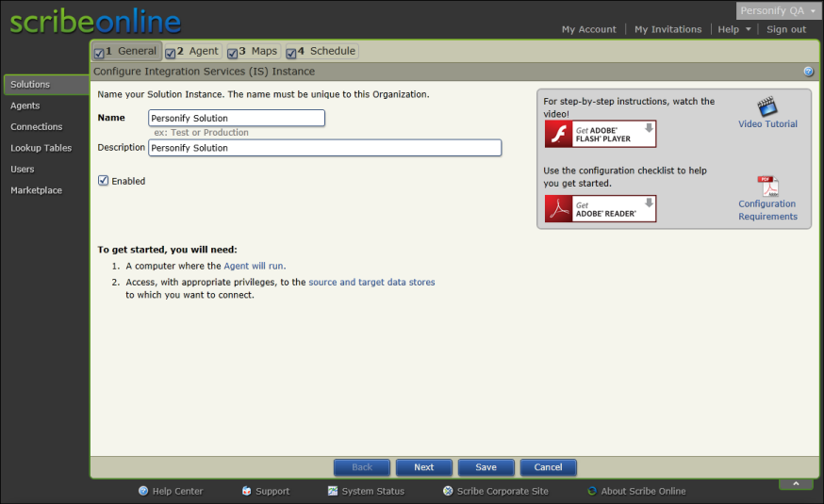Click the checkmark on the Maps tab
824x504 pixels.
pos(232,53)
